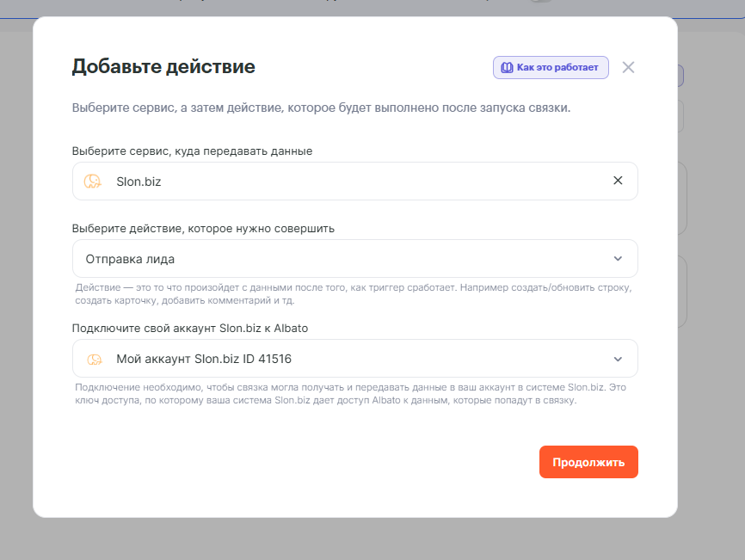Click the chevron arrow in Отправка лида field
Viewport: 745px width, 560px height.
pos(617,259)
